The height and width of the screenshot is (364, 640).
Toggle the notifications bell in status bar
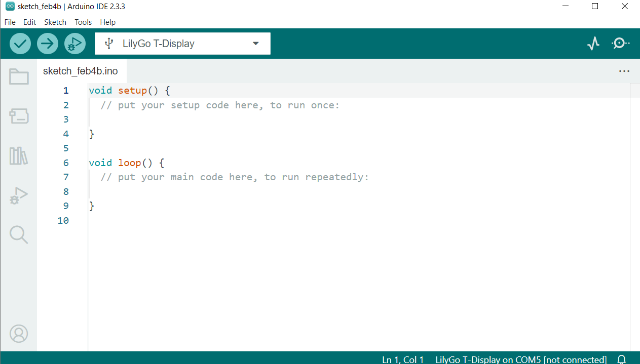pyautogui.click(x=622, y=359)
